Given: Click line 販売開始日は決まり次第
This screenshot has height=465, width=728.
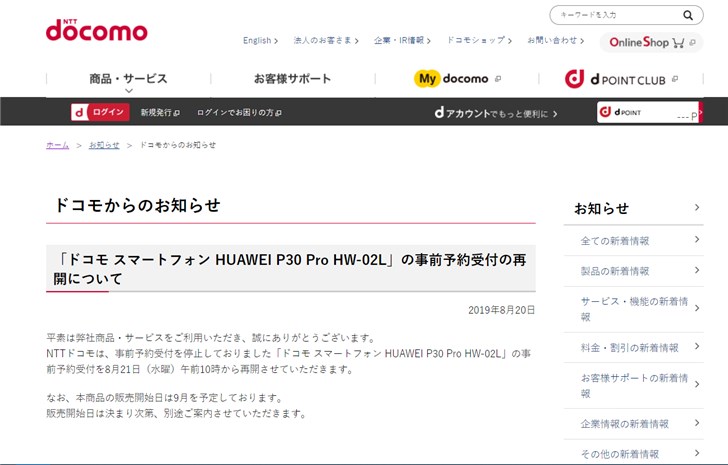Looking at the screenshot, I should click(x=176, y=413).
